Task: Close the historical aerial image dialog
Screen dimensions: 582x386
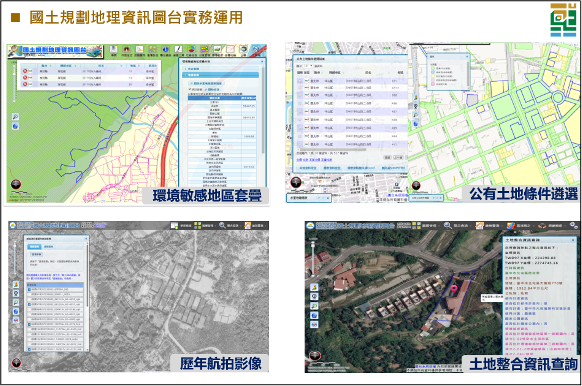Action: tap(86, 239)
